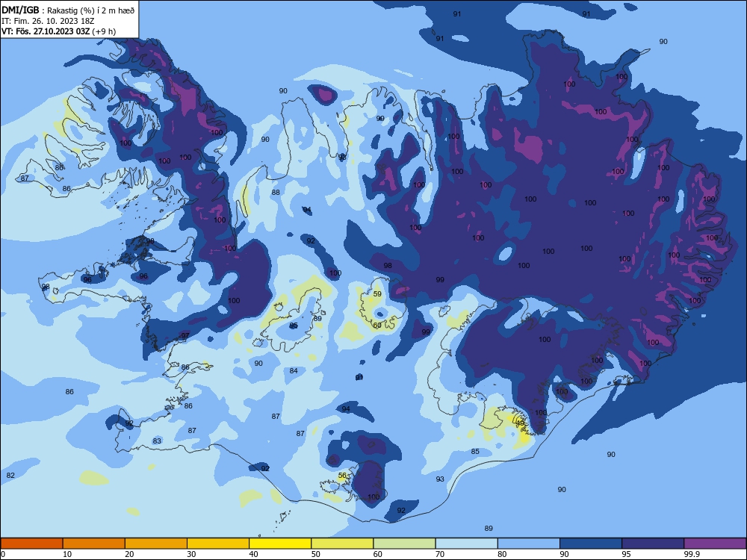Image resolution: width=747 pixels, height=560 pixels.
Task: Click the dark orange 0–10 legend swatch
Action: pos(31,544)
